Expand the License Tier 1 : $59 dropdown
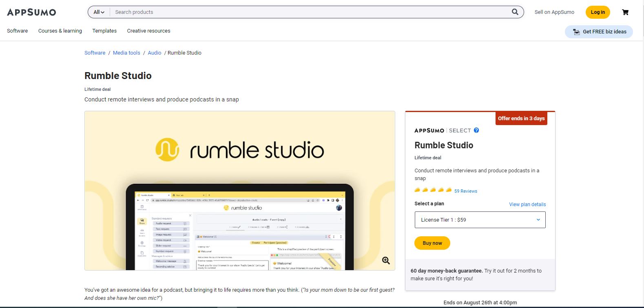Image resolution: width=644 pixels, height=308 pixels. pyautogui.click(x=480, y=220)
